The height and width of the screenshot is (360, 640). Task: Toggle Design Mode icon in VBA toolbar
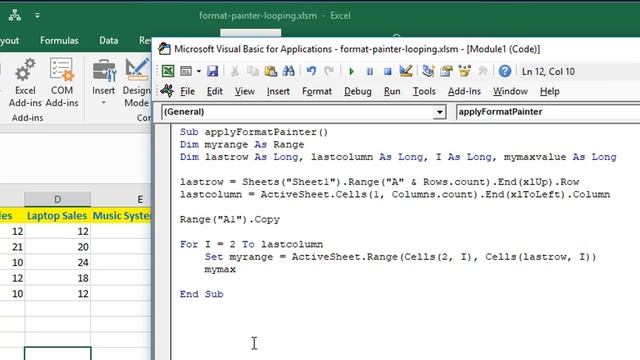tap(406, 71)
